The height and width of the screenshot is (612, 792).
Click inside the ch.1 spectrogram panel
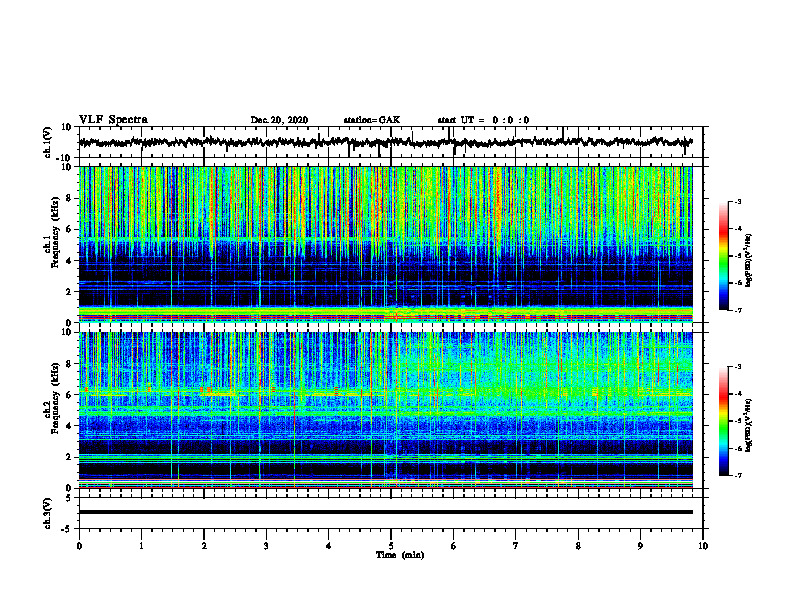tap(386, 244)
